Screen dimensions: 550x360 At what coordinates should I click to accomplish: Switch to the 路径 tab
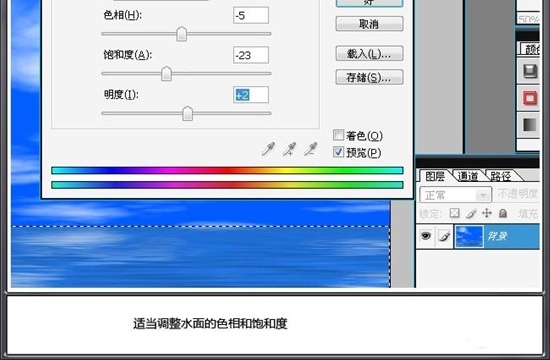(501, 176)
